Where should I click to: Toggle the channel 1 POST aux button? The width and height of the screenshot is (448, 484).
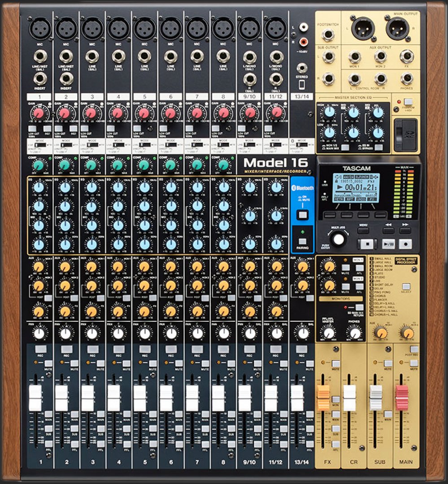pos(48,298)
